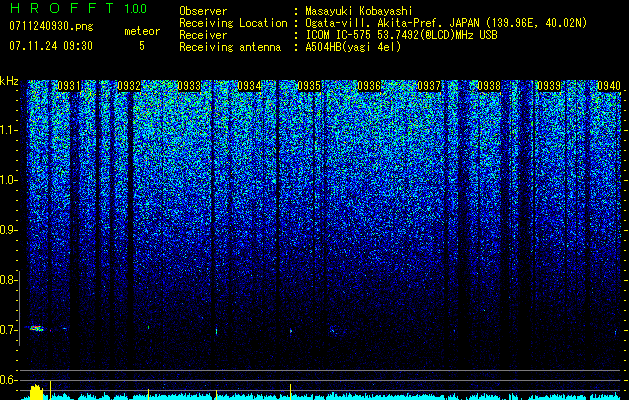Click the 0932 time marker label
The width and height of the screenshot is (629, 400).
[x=129, y=86]
